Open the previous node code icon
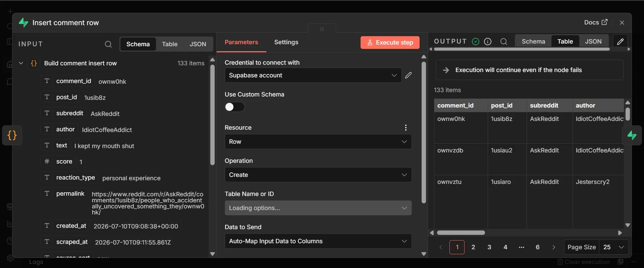The height and width of the screenshot is (268, 644). 12,135
